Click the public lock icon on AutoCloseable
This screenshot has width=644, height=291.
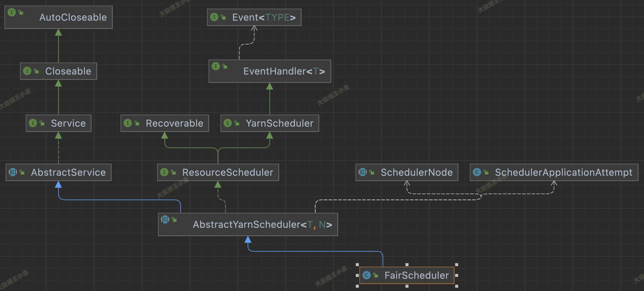21,12
